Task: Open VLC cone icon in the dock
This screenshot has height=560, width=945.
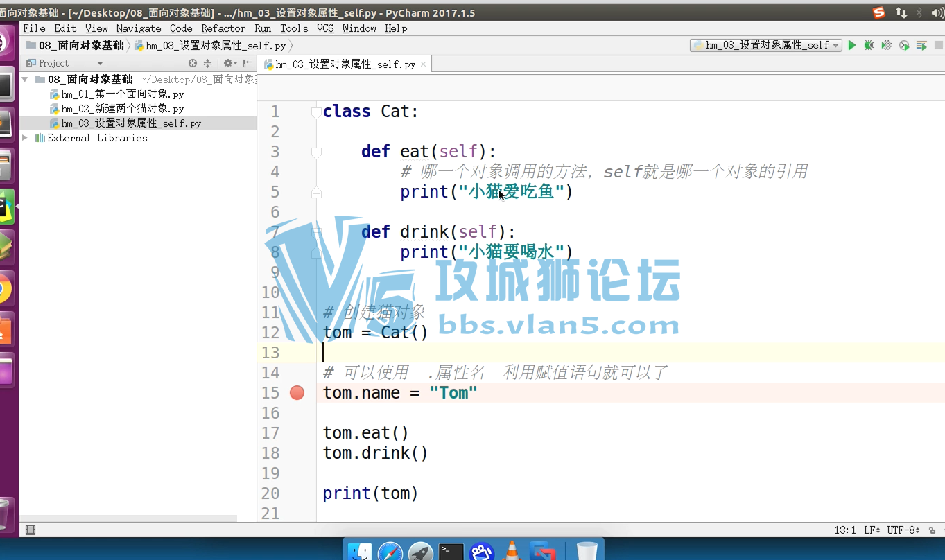Action: [512, 552]
